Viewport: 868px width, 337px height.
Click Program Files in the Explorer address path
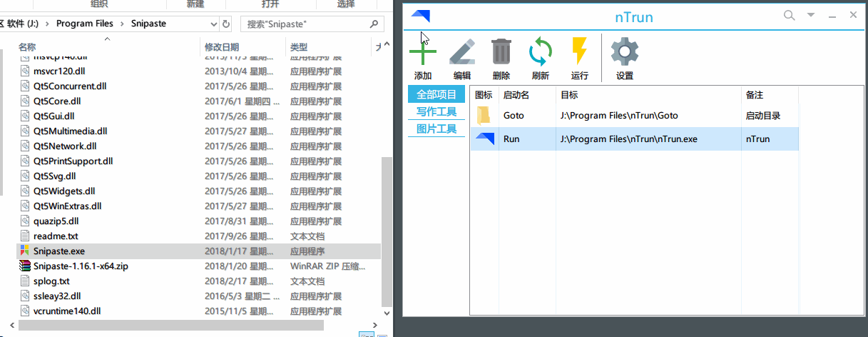click(85, 24)
